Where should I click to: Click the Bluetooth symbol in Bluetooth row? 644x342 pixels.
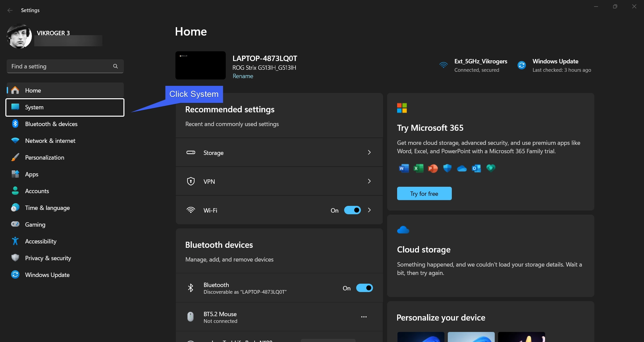click(x=191, y=288)
